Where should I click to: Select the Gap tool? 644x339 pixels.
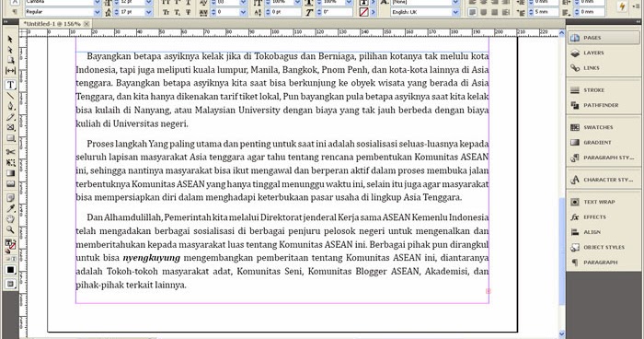click(x=10, y=71)
